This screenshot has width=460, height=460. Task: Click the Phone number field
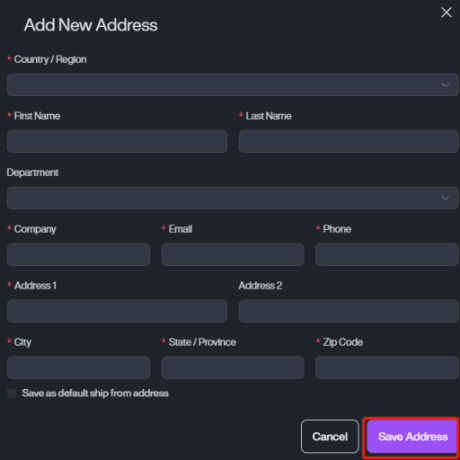(387, 255)
